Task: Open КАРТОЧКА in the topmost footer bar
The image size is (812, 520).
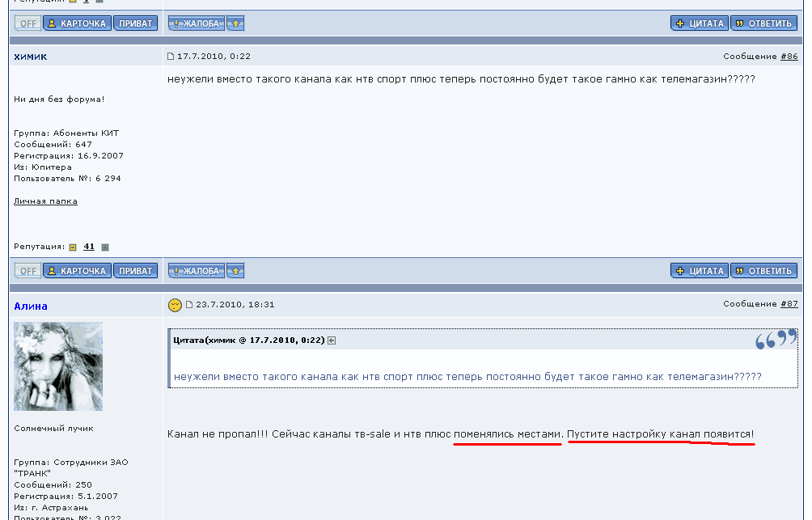Action: (77, 23)
